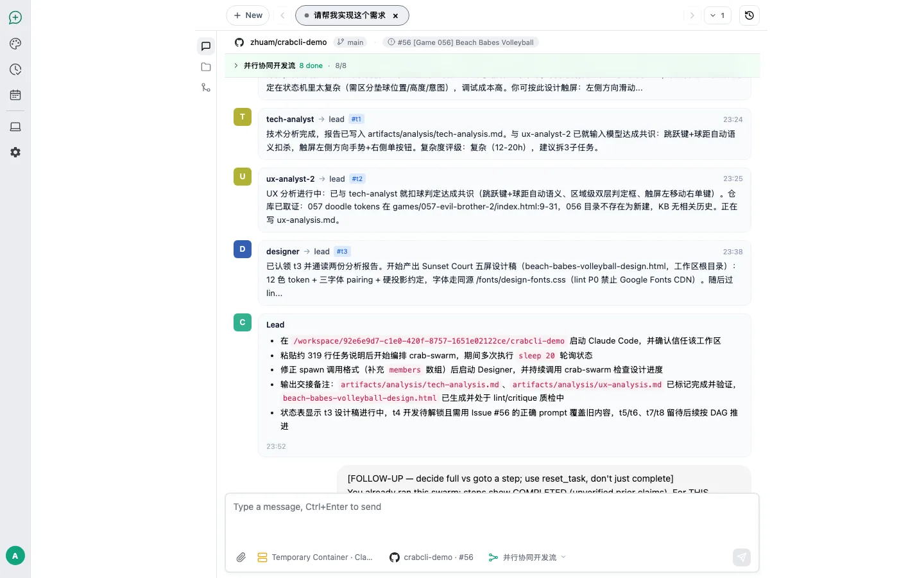The width and height of the screenshot is (924, 578).
Task: Select the 请帮我实现这个需求 tab
Action: pyautogui.click(x=352, y=15)
